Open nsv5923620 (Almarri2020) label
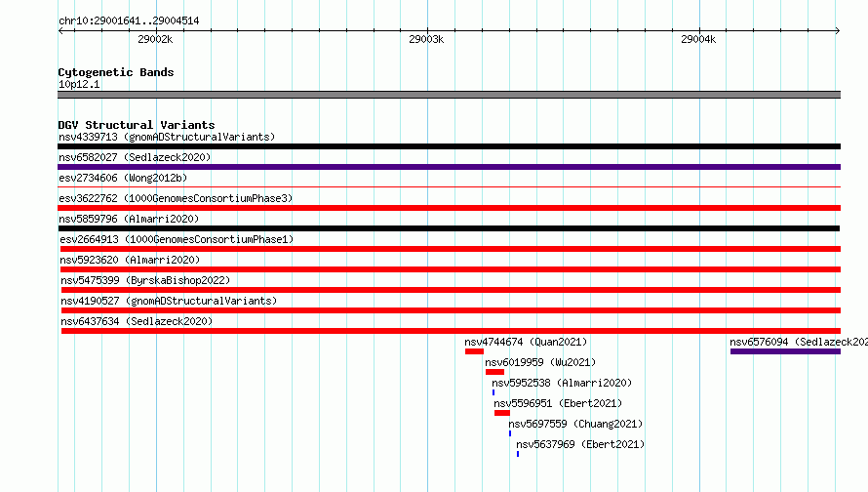The image size is (868, 492). (130, 260)
